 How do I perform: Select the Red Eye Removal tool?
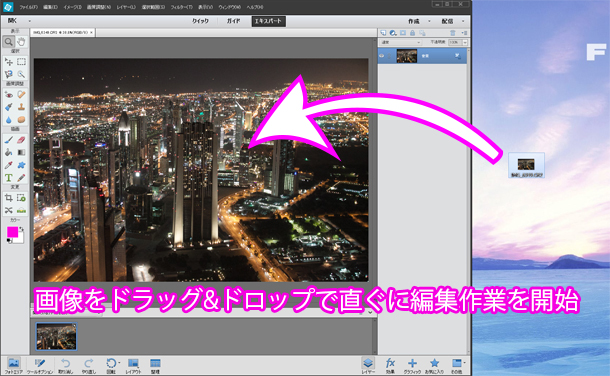pyautogui.click(x=8, y=94)
